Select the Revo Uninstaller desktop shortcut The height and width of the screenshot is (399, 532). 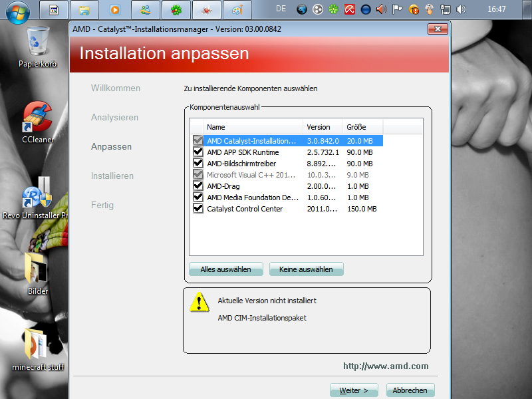(36, 198)
